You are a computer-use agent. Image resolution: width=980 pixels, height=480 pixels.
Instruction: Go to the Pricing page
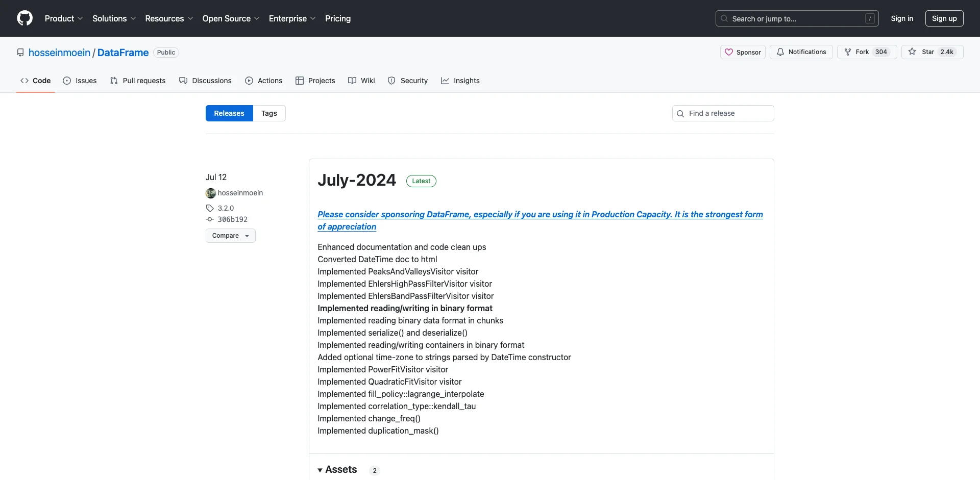click(338, 18)
